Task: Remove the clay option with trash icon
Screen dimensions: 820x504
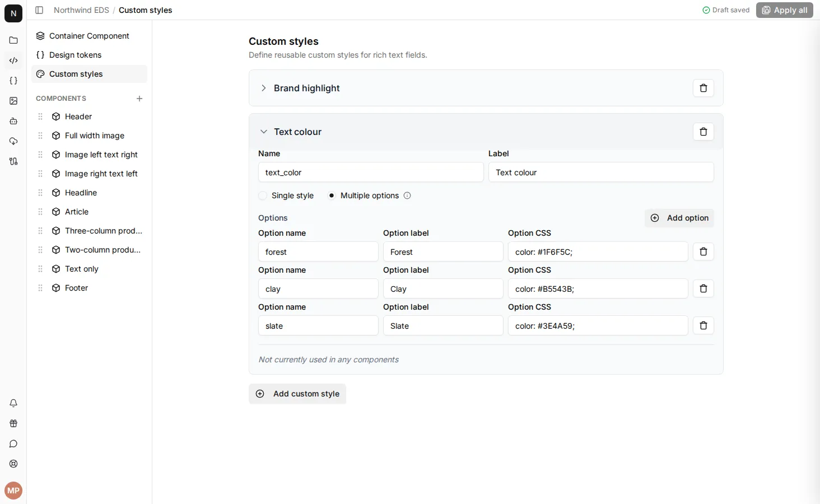Action: [703, 288]
